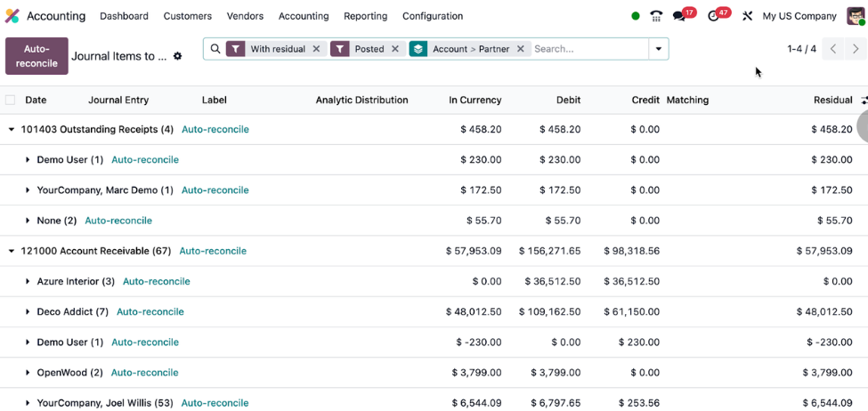The height and width of the screenshot is (411, 868).
Task: Expand Demo User (1) under Outstanding Receipts
Action: [x=27, y=160]
